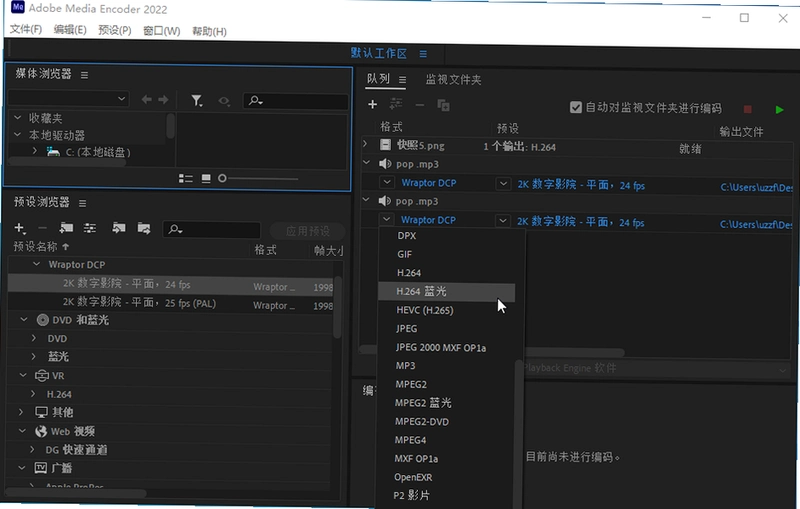
Task: Choose GIF from format list
Action: tap(405, 254)
